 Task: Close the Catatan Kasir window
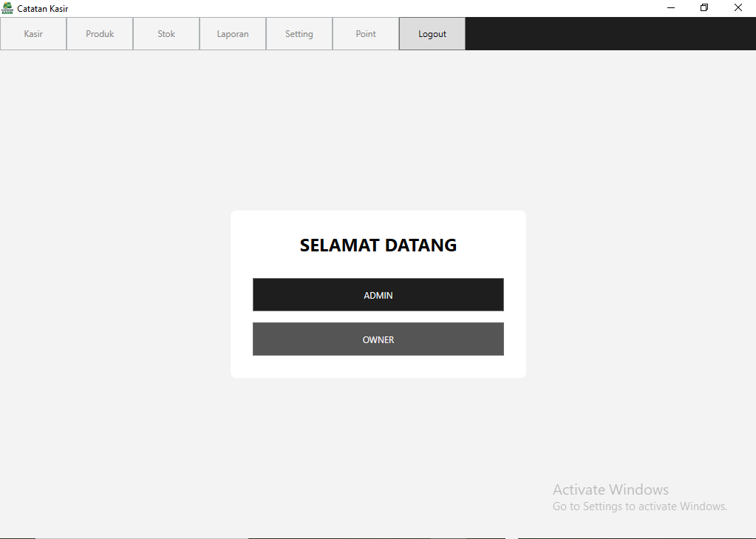pos(738,8)
